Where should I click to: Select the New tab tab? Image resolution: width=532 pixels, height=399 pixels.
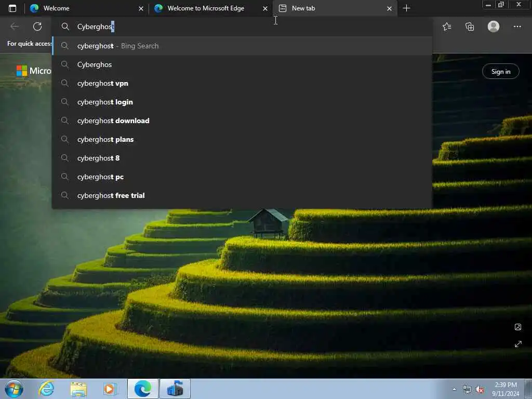coord(335,8)
